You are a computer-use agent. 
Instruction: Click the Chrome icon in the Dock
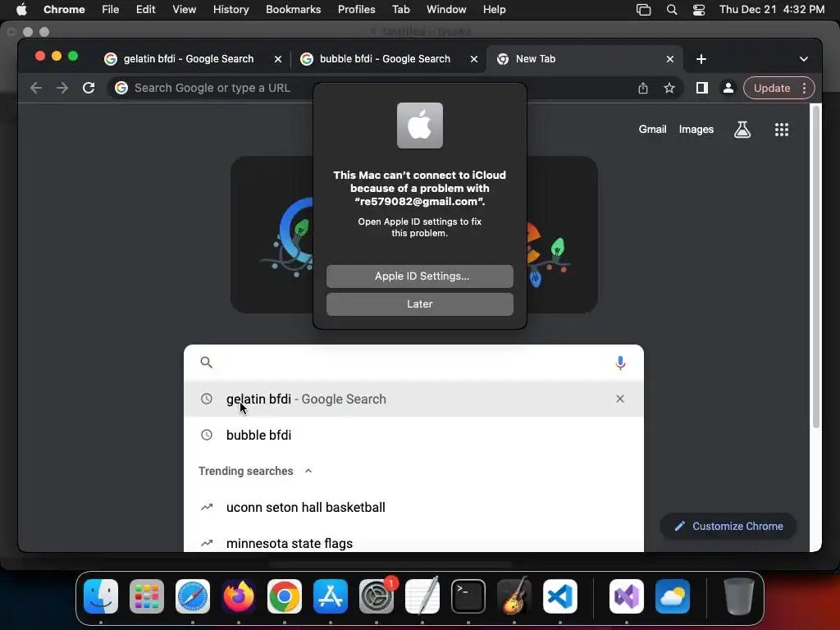285,596
